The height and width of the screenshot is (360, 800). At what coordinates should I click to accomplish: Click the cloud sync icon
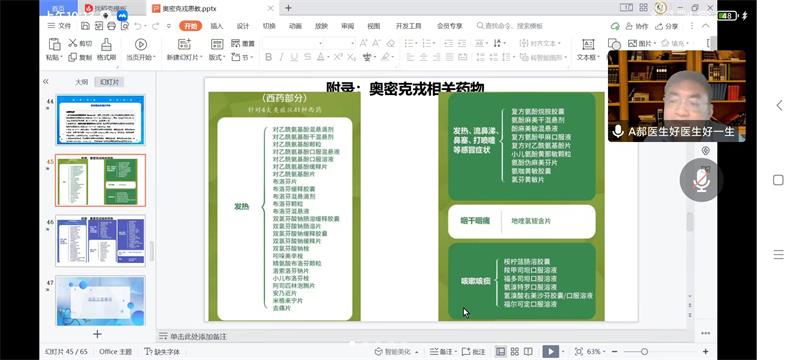click(615, 26)
